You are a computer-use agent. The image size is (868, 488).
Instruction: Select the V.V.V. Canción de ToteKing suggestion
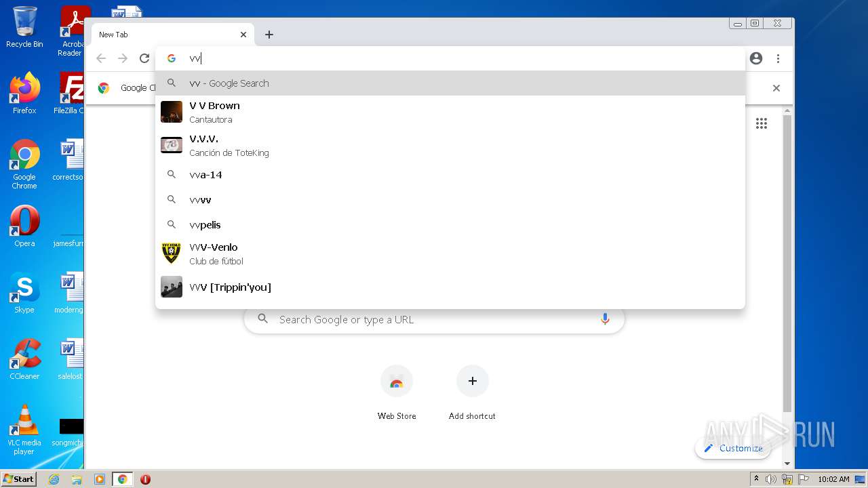point(450,145)
